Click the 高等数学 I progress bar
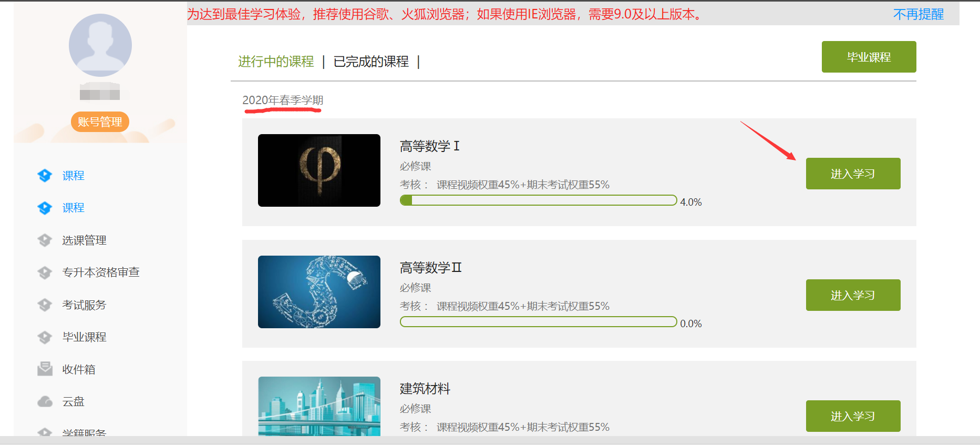Image resolution: width=980 pixels, height=445 pixels. 538,200
